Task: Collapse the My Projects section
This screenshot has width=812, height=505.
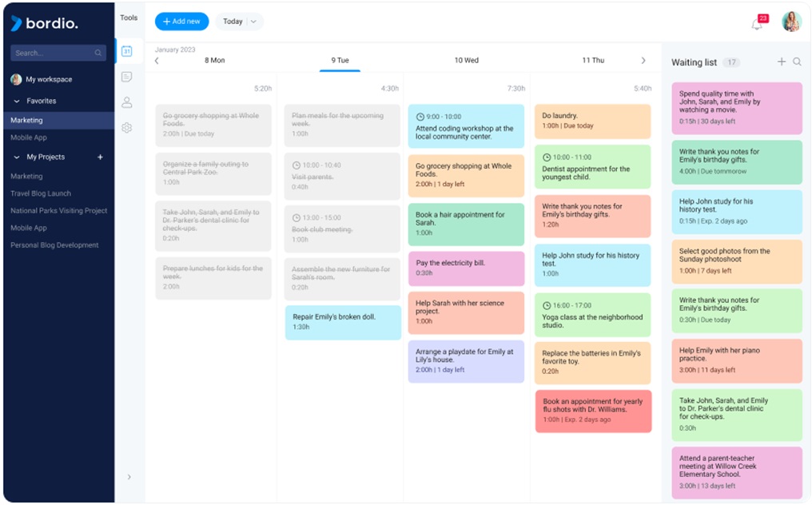Action: pyautogui.click(x=18, y=157)
